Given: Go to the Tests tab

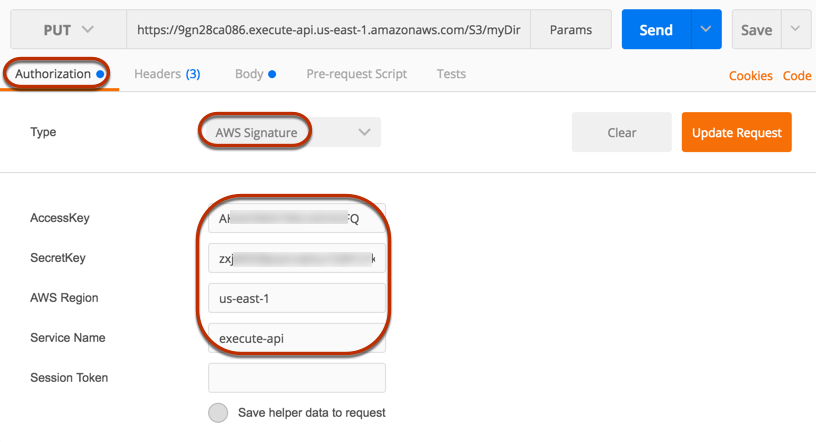Looking at the screenshot, I should click(x=451, y=74).
